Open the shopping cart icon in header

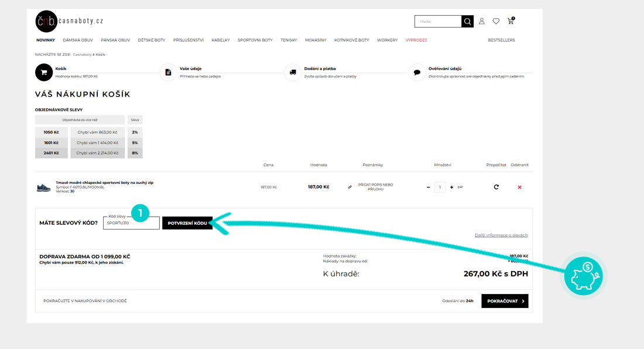[x=512, y=22]
